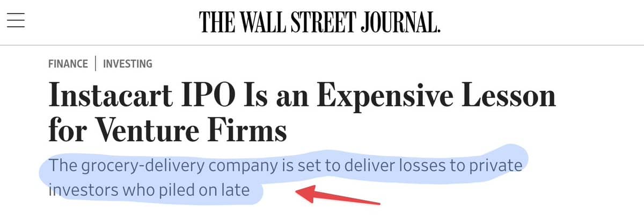Click the vertical divider between Finance and Investing
Viewport: 644px width, 222px height.
click(96, 64)
